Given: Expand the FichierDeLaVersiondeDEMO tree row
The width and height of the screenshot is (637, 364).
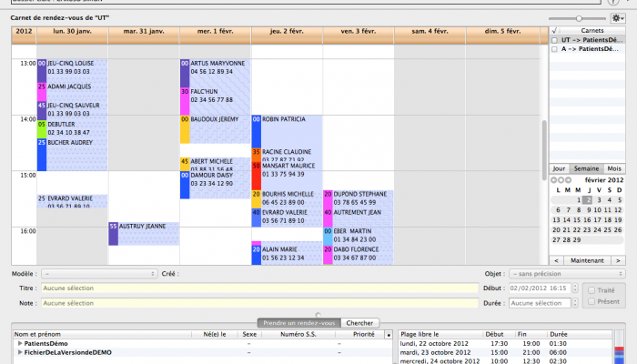Looking at the screenshot, I should coord(20,353).
